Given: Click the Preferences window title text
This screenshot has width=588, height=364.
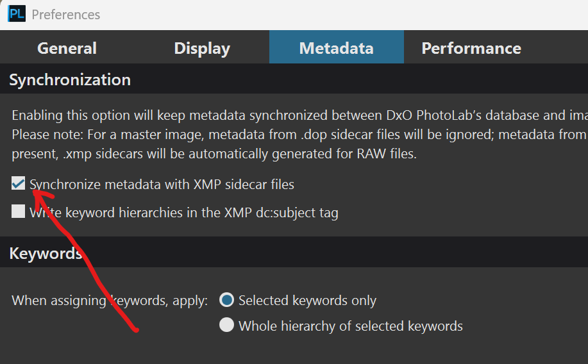Looking at the screenshot, I should point(65,14).
